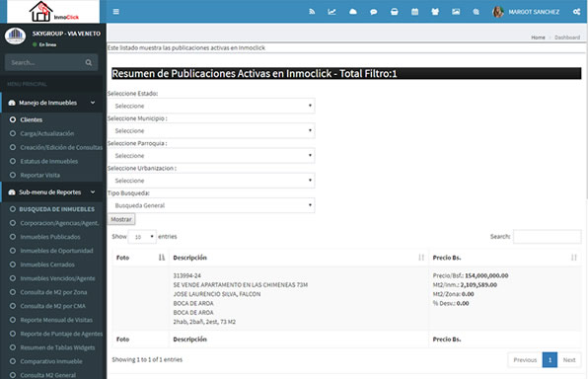Click Margot Sanchez user avatar
Image resolution: width=588 pixels, height=379 pixels.
(x=497, y=12)
